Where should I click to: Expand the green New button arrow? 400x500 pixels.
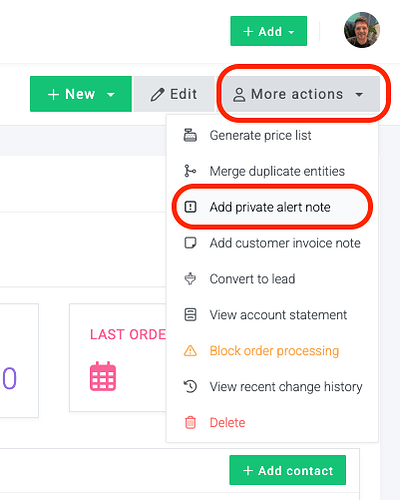(x=111, y=94)
